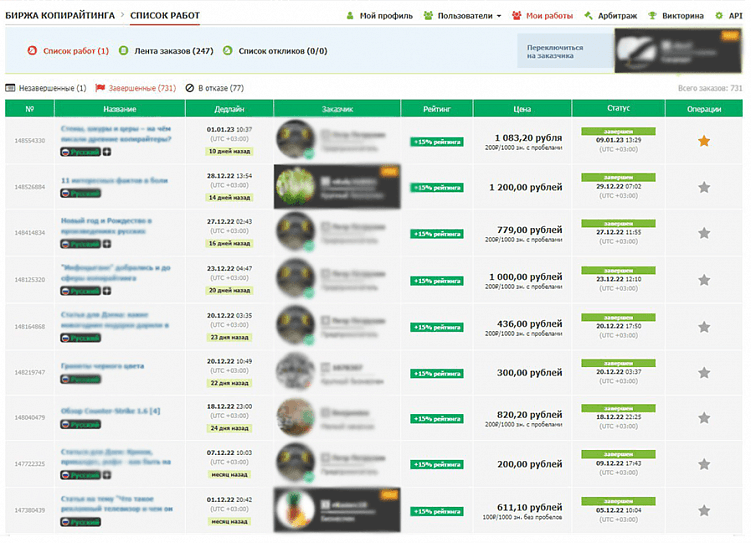
Task: Go to Мои работы section
Action: pos(542,16)
